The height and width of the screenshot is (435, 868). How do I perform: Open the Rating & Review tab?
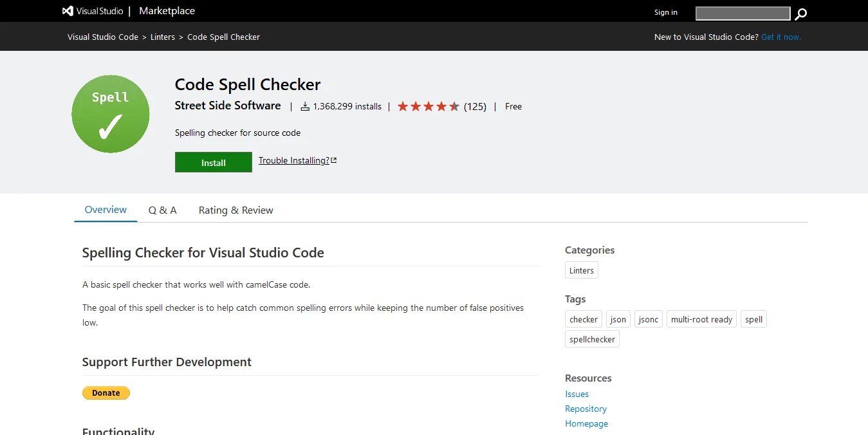(x=236, y=210)
